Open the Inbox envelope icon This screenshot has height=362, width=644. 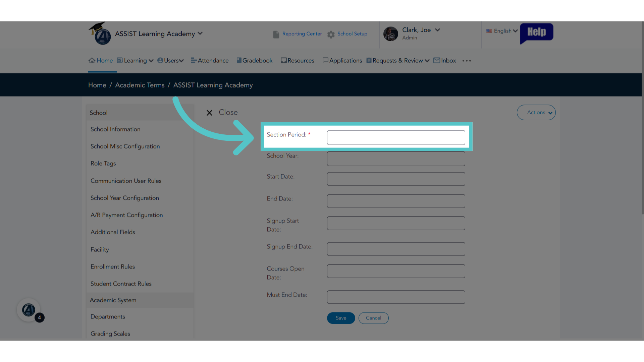point(437,60)
